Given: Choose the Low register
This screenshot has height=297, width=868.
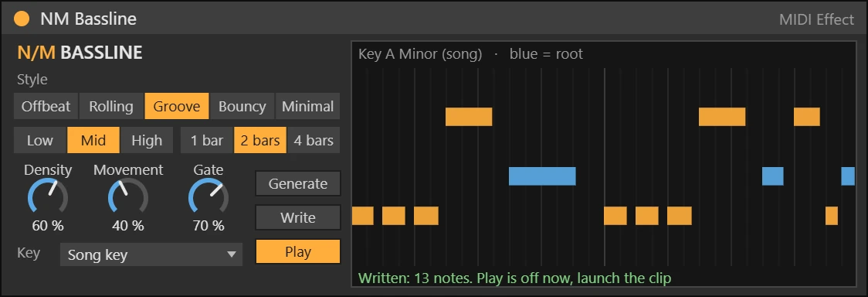Looking at the screenshot, I should (x=40, y=140).
